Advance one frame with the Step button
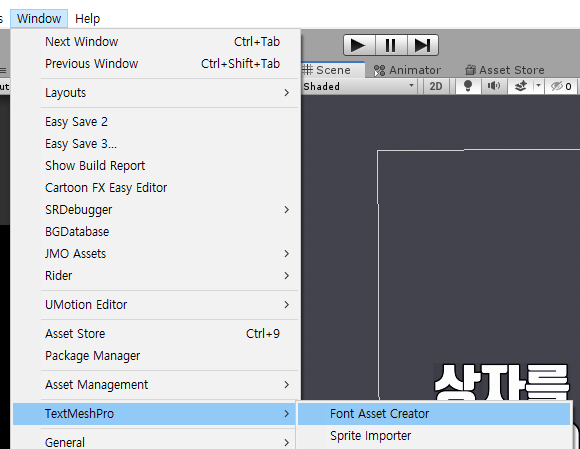 [423, 45]
